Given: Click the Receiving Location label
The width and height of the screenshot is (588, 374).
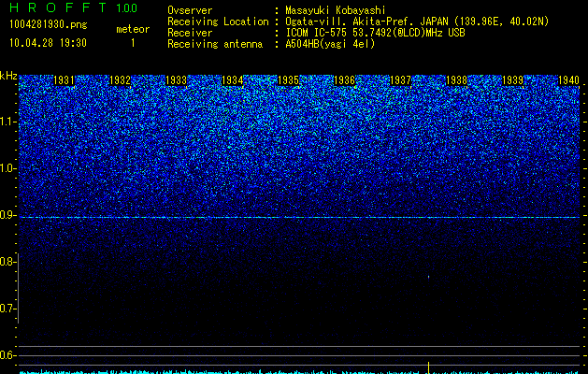Looking at the screenshot, I should point(218,22).
